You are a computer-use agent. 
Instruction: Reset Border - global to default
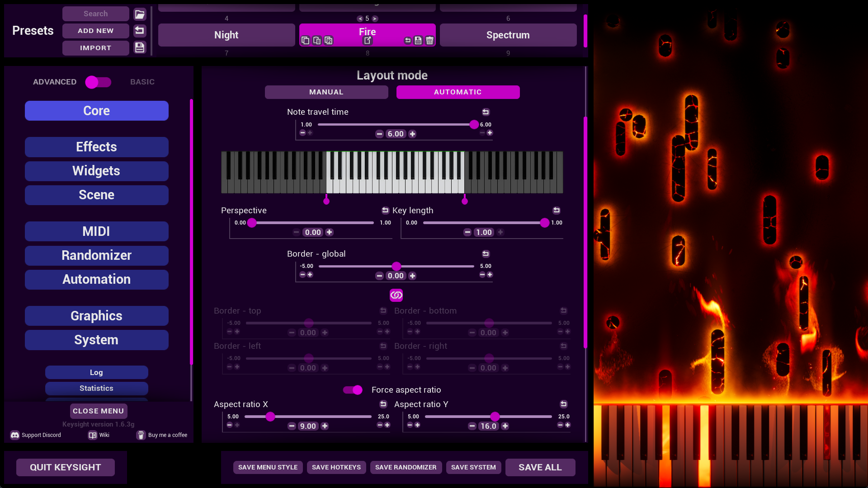pos(486,254)
